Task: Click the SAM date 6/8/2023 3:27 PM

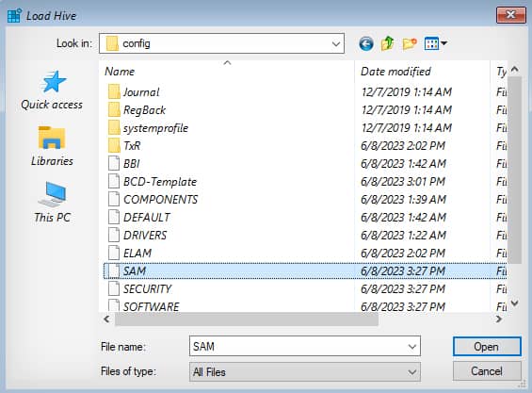Action: pos(403,271)
